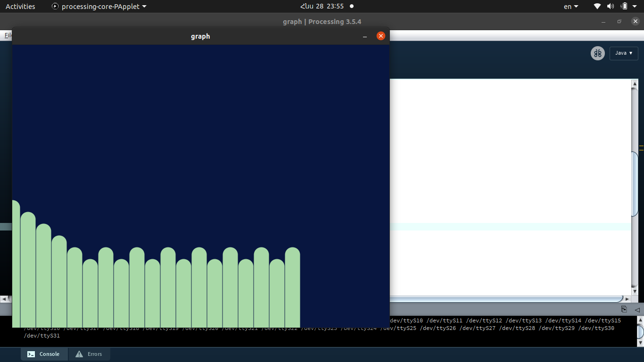Click the '/dev/ttyS28' console entry
Viewport: 644px width, 362px height.
[517, 328]
